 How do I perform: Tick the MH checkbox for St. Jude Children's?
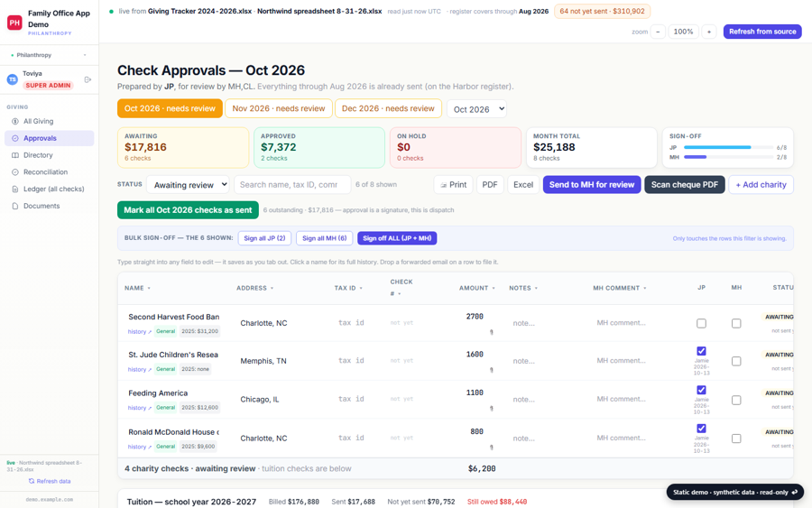(x=736, y=361)
